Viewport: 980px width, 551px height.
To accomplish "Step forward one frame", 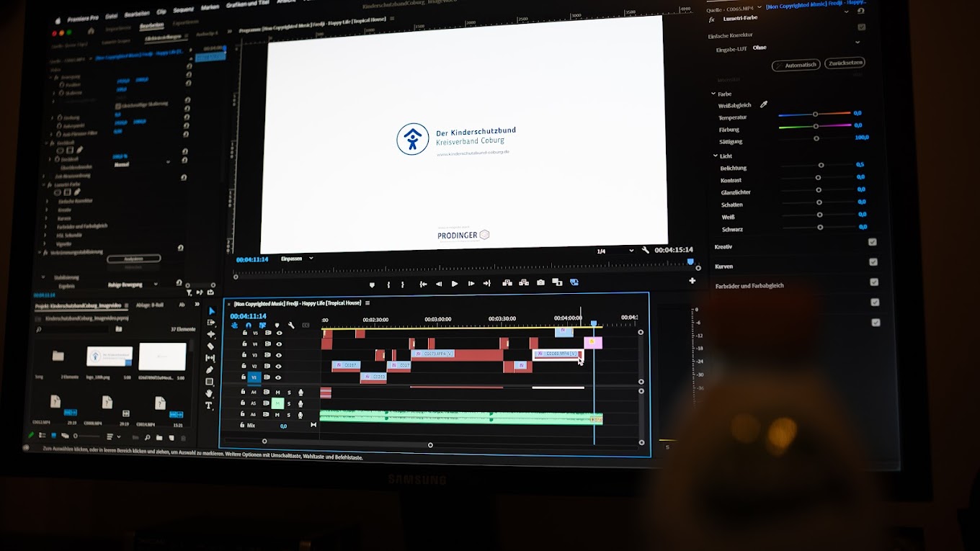I will tap(471, 284).
